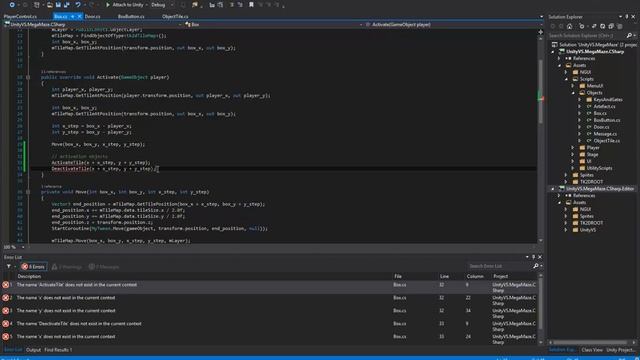Click the Solution Explorer search magnifier icon

click(x=629, y=36)
